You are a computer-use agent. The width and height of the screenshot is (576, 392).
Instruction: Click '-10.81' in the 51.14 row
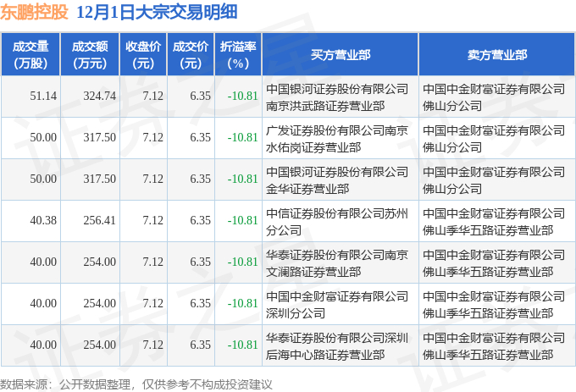coord(243,97)
